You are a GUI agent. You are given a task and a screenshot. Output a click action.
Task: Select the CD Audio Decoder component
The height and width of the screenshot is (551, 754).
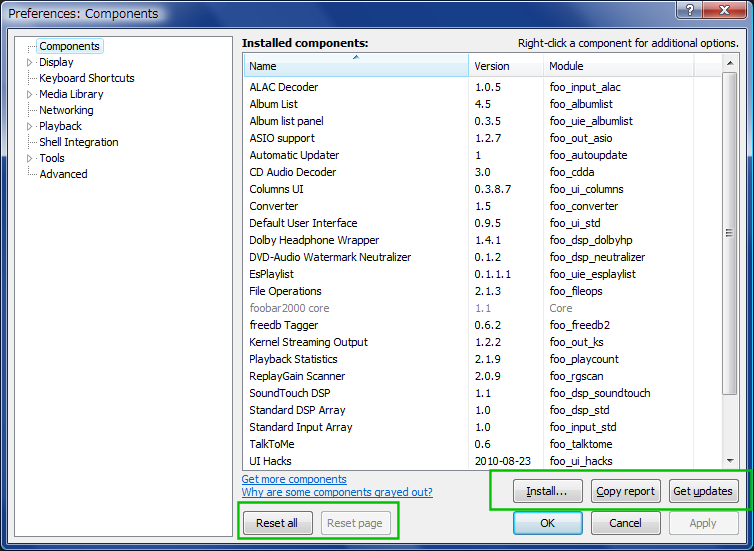(483, 172)
